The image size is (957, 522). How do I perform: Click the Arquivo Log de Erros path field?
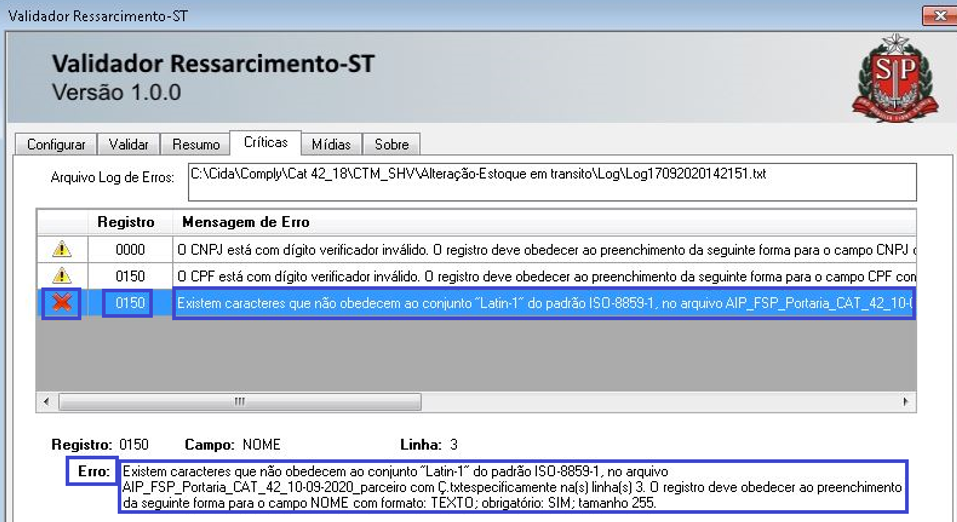552,182
